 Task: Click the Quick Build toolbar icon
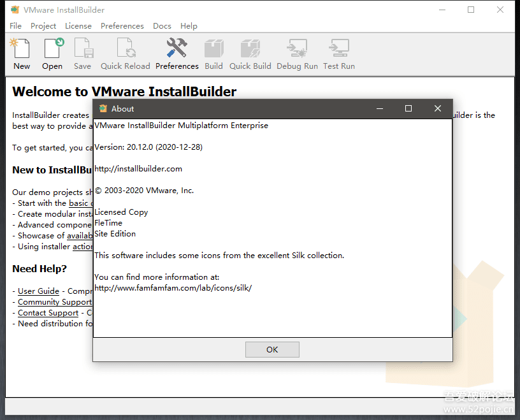pos(250,54)
